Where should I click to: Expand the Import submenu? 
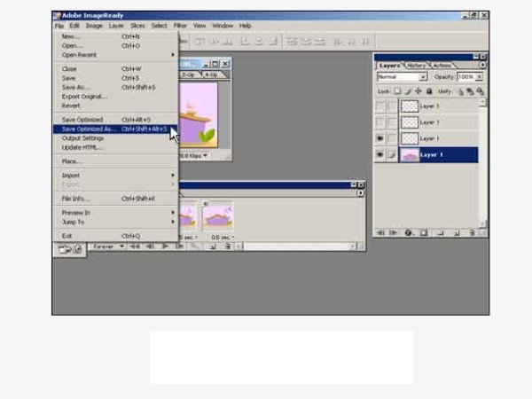click(115, 176)
